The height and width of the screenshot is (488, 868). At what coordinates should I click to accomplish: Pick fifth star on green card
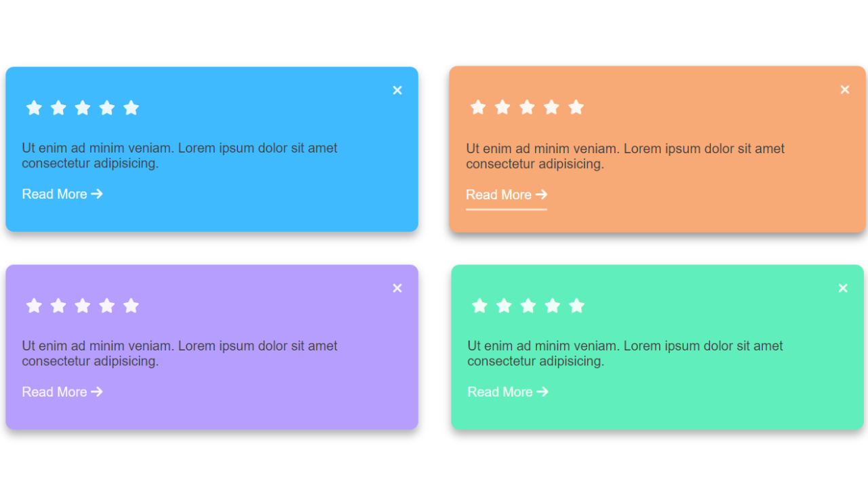577,306
